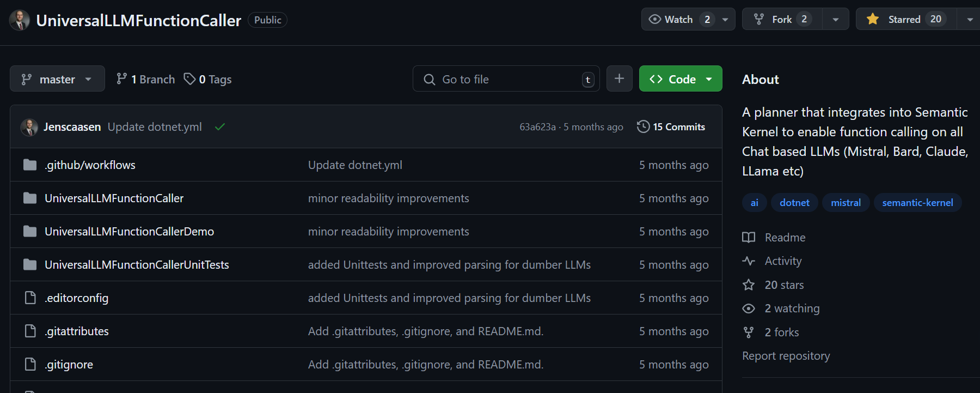Toggle the Starred button
980x393 pixels.
coord(906,19)
